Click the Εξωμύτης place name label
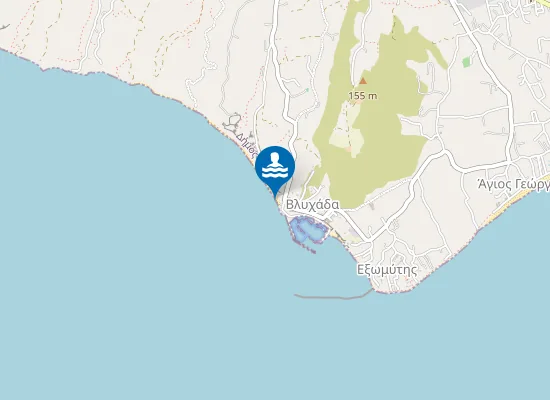The height and width of the screenshot is (400, 550). tap(387, 270)
